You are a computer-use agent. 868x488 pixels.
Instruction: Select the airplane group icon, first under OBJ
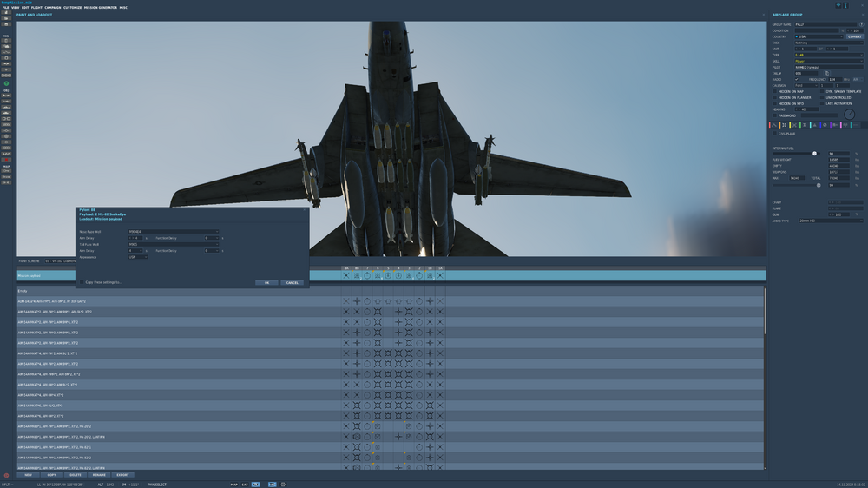pos(6,96)
